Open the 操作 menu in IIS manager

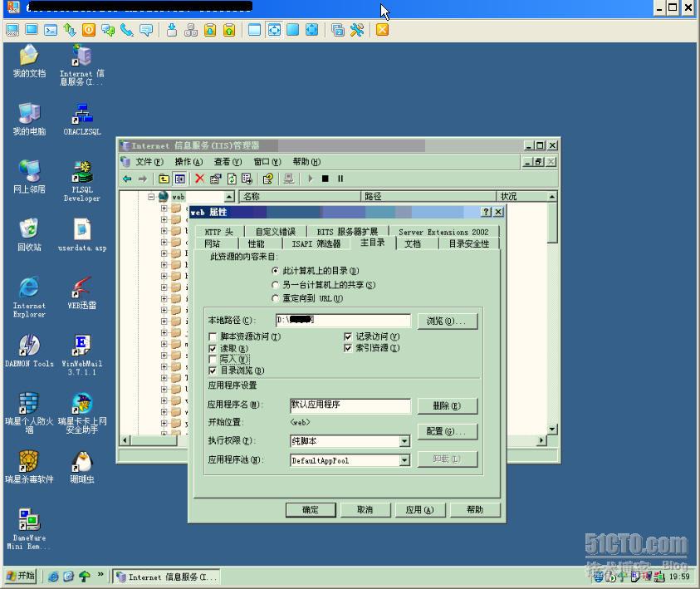tap(188, 162)
